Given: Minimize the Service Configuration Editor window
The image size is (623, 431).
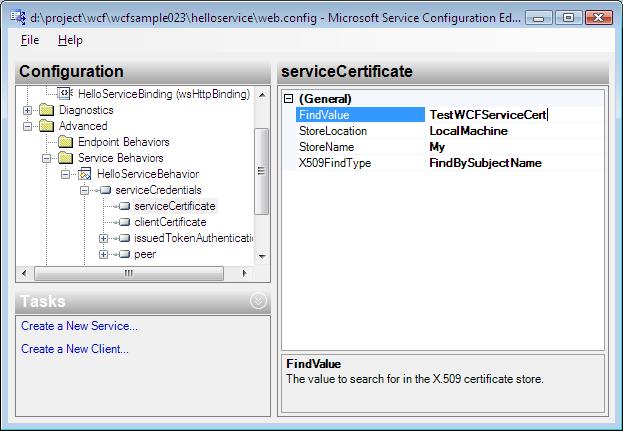Looking at the screenshot, I should point(539,17).
